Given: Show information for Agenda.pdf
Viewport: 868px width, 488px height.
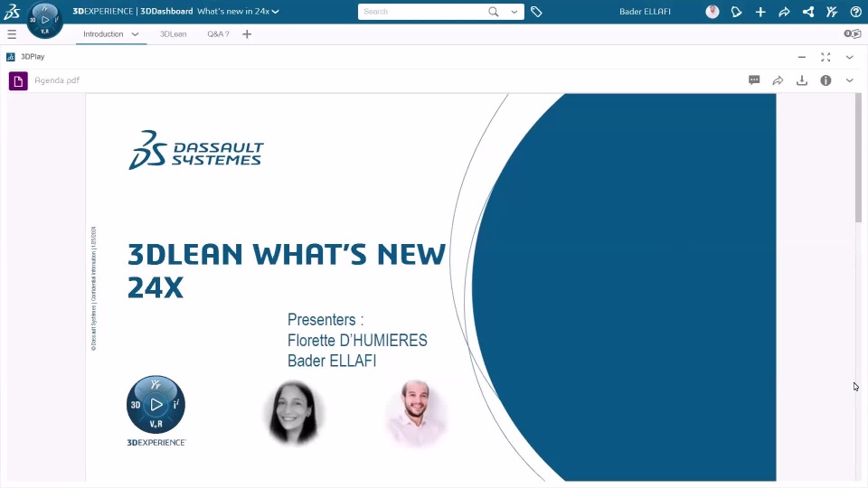Looking at the screenshot, I should pos(826,80).
